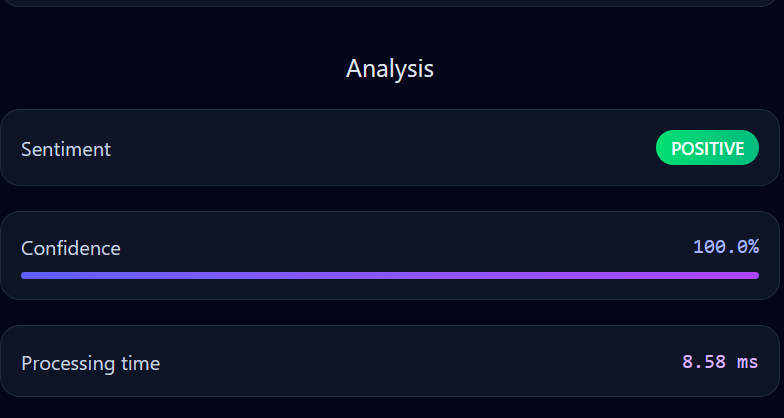
Task: Click the dark area below the Processing time card
Action: click(x=390, y=408)
